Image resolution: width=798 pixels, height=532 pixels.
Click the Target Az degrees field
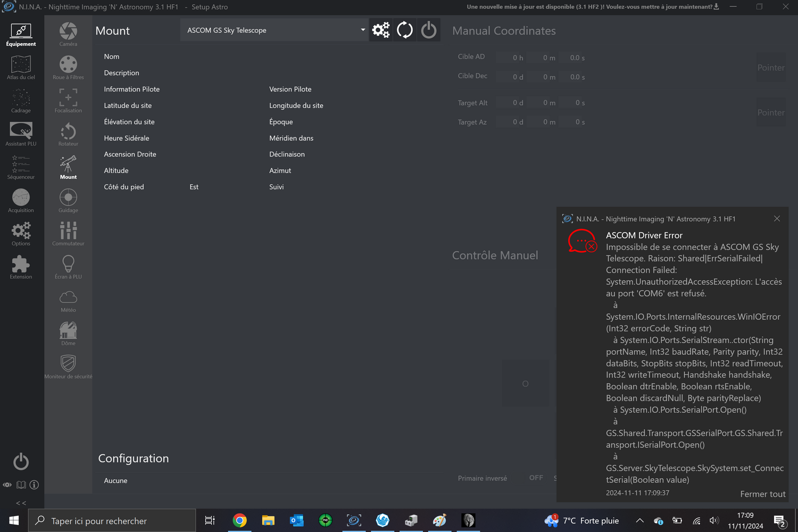coord(511,122)
